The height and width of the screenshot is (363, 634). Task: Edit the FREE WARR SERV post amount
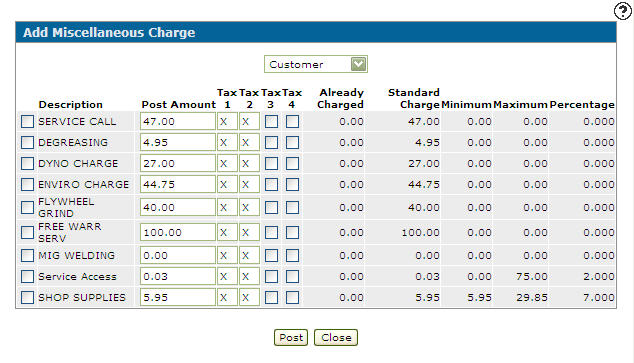178,232
